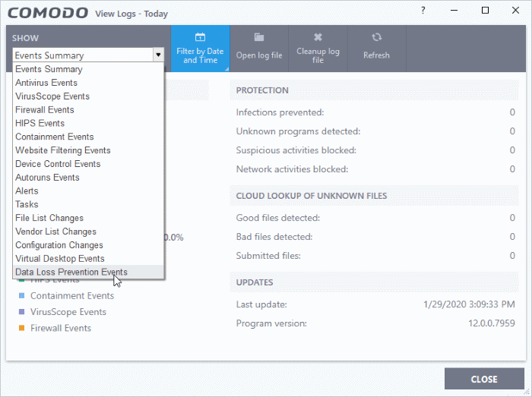
Task: Select Device Control Events
Action: coord(88,164)
